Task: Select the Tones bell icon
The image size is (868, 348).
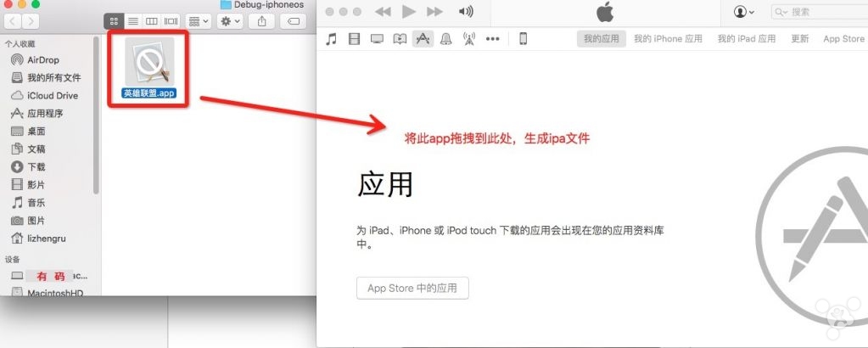Action: tap(445, 39)
